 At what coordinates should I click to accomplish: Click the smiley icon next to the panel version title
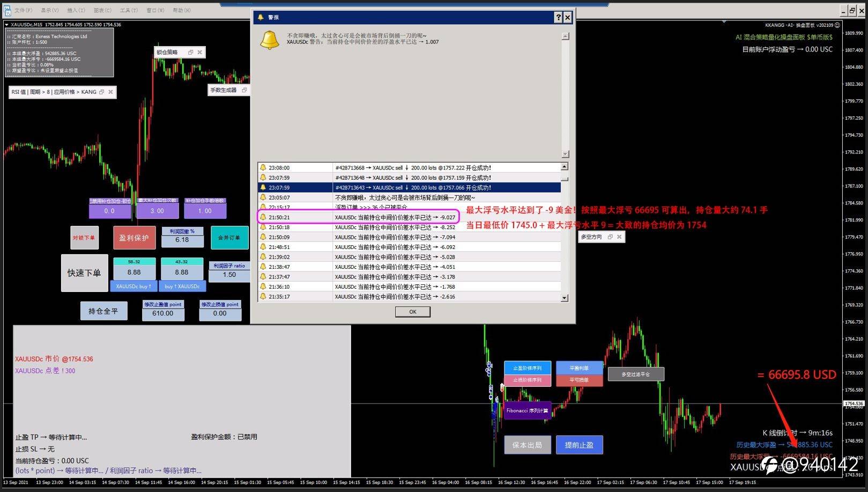tap(837, 25)
